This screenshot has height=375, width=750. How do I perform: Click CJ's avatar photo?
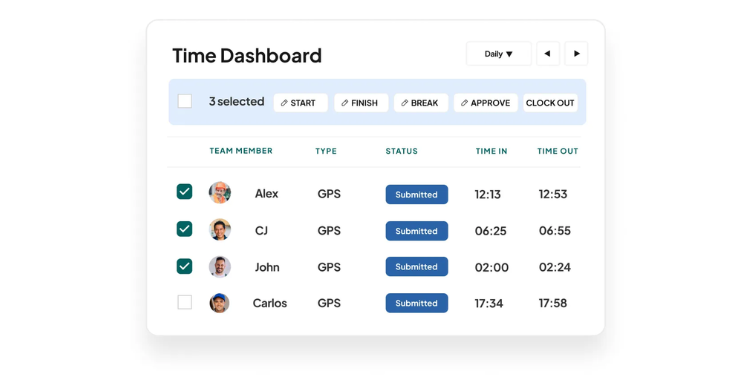[x=220, y=230]
